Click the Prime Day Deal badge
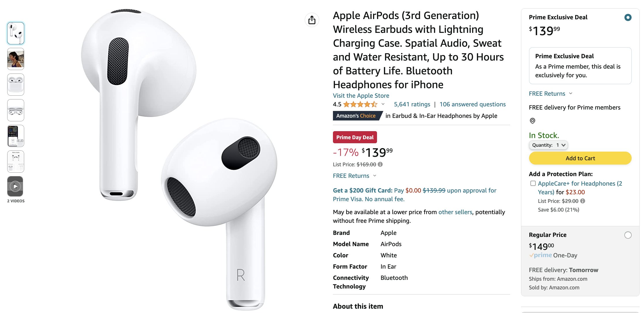Screen dimensions: 644x313 355,137
